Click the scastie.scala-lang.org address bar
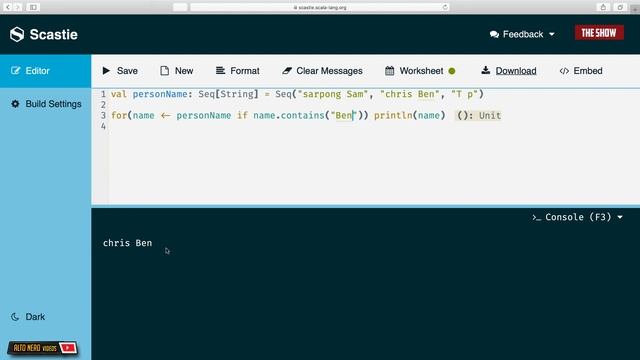The height and width of the screenshot is (360, 640). [320, 7]
